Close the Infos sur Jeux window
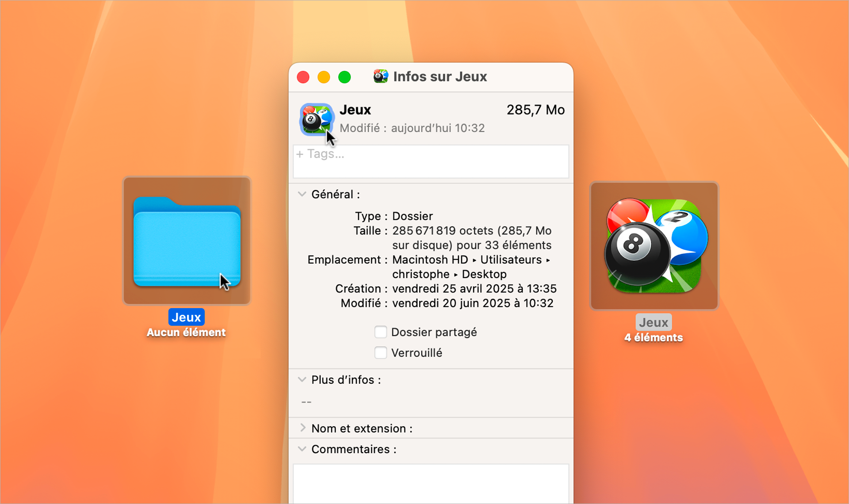The width and height of the screenshot is (849, 504). click(x=303, y=77)
